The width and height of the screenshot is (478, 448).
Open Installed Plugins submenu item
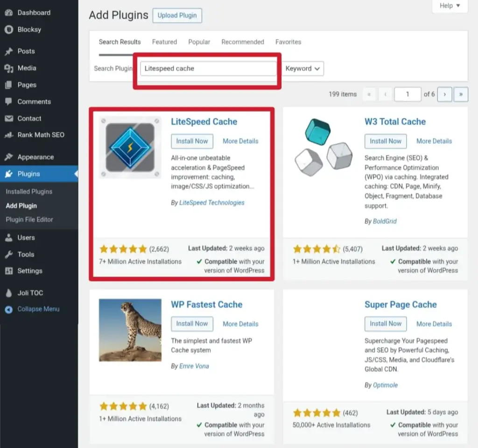[x=29, y=192]
